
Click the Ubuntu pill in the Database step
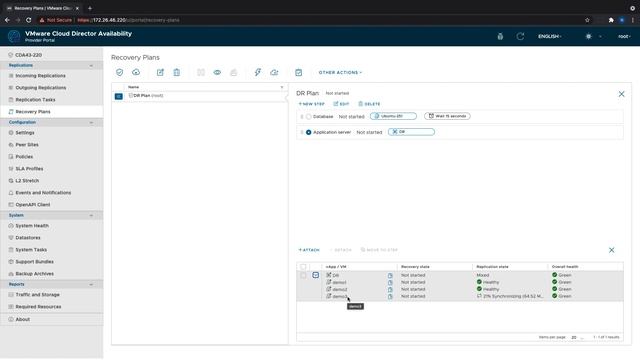[x=393, y=116]
